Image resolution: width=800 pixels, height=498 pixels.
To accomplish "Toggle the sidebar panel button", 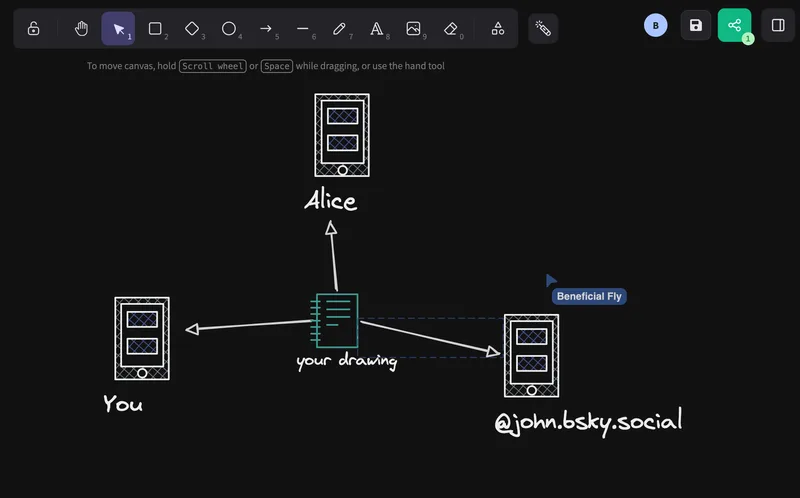I will (x=778, y=25).
